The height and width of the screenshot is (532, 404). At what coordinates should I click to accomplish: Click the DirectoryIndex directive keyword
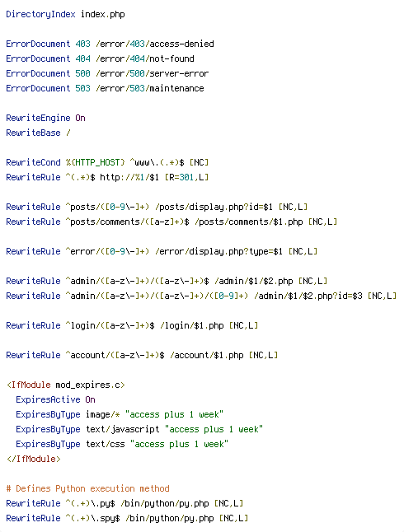[40, 15]
